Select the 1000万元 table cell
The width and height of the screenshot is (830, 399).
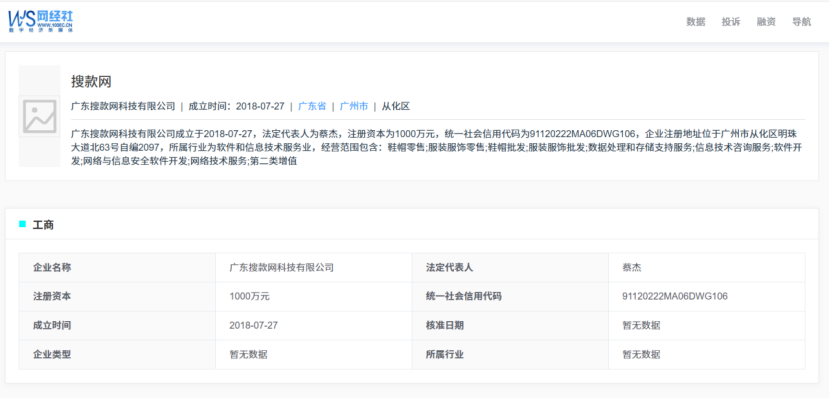[249, 296]
